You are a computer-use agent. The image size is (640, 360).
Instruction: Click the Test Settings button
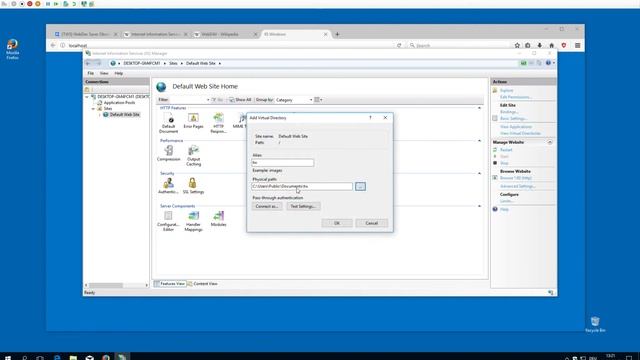point(303,206)
